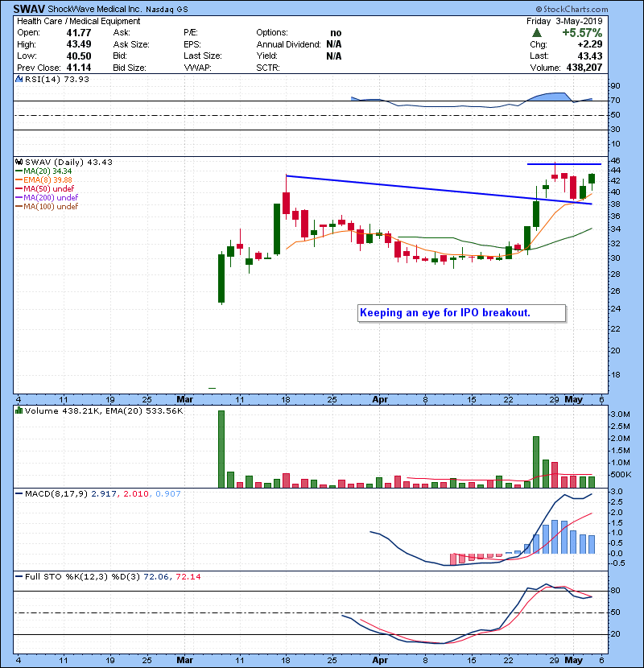The image size is (644, 668).
Task: Click the 'Keeping an eye for IPO breakout.' note
Action: coord(461,313)
